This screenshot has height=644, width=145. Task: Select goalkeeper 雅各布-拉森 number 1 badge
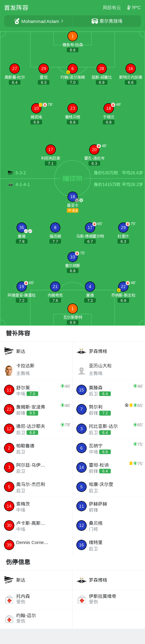72,36
